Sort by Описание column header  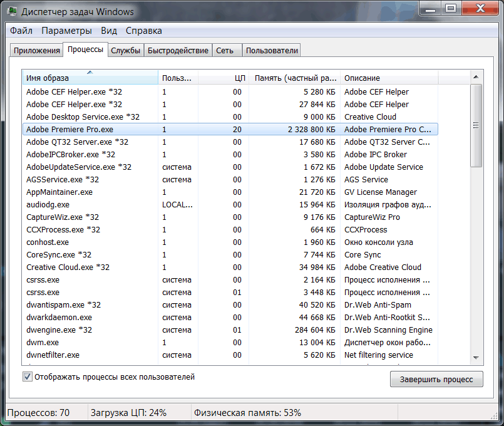[x=389, y=78]
